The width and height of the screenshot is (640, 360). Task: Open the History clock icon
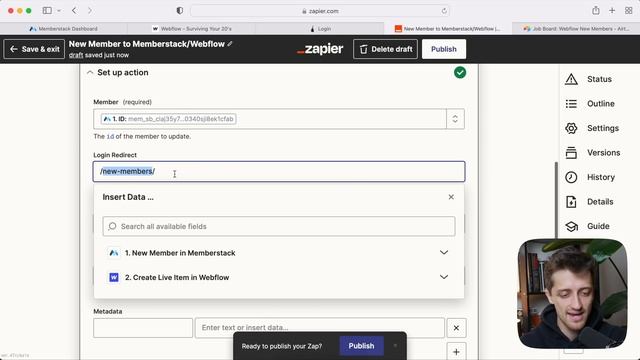tap(571, 177)
